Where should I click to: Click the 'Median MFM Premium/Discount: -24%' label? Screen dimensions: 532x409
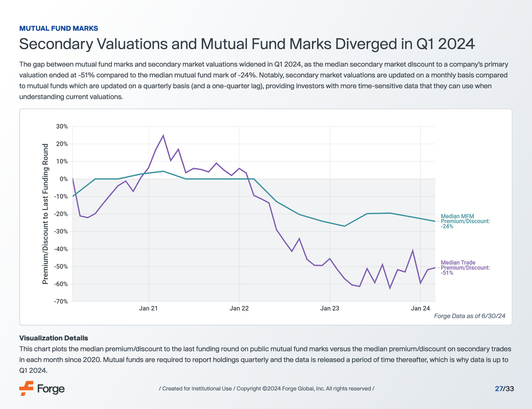click(x=465, y=221)
